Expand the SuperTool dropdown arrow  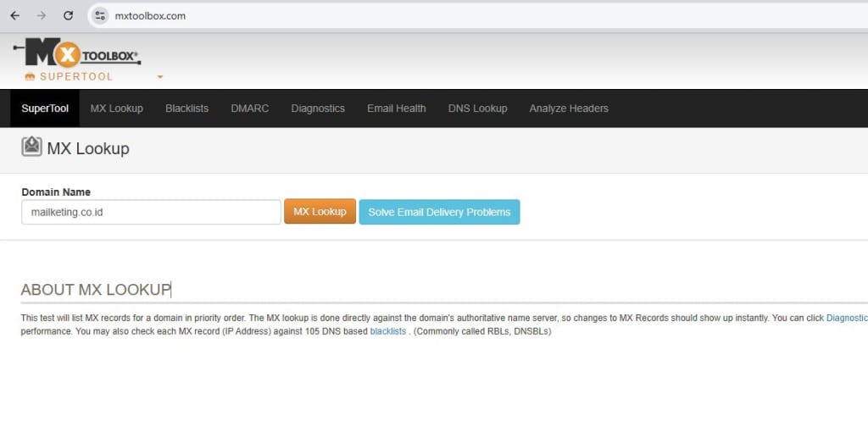tap(160, 77)
